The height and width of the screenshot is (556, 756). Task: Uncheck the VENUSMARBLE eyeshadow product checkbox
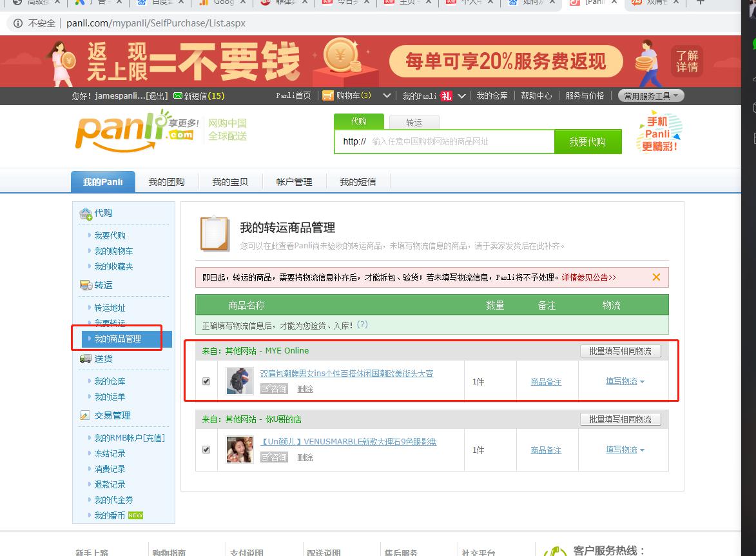(x=206, y=450)
